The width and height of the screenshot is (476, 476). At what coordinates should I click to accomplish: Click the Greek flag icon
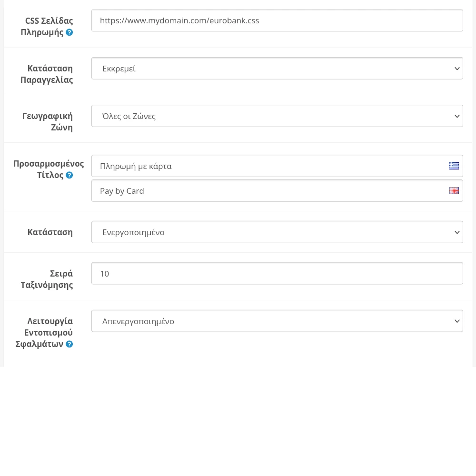(454, 166)
